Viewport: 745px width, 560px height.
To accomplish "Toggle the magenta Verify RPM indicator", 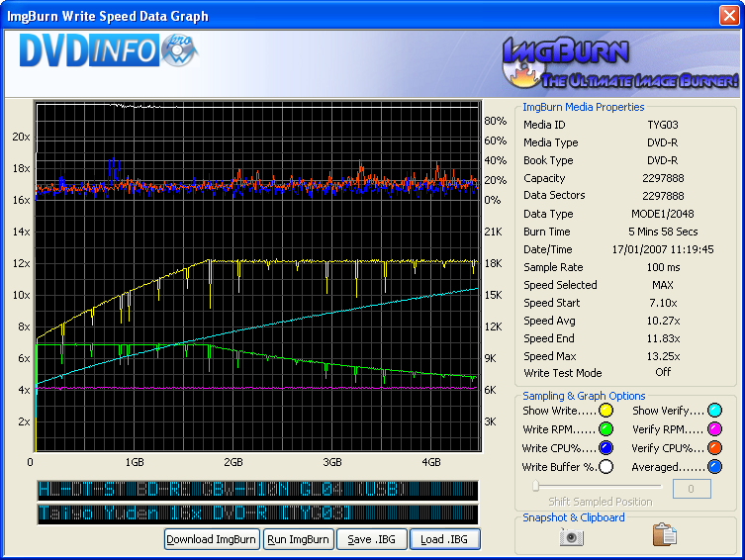I will 714,429.
